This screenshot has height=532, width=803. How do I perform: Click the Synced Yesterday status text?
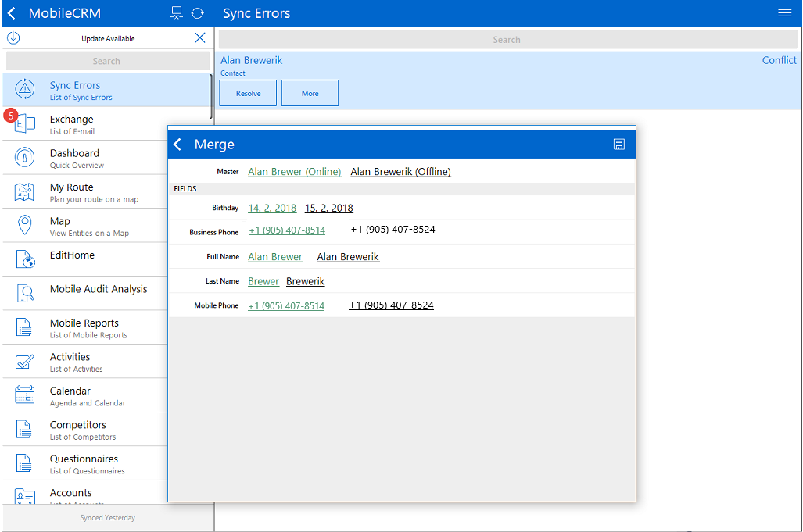tap(108, 518)
